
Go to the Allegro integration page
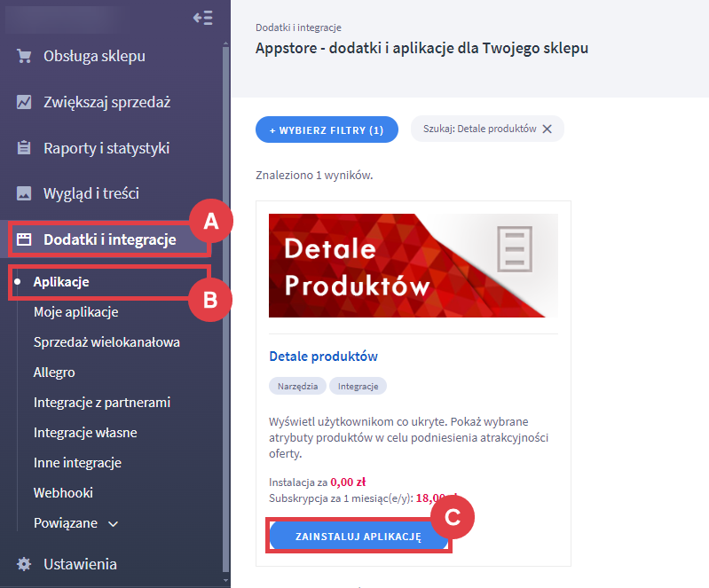pyautogui.click(x=54, y=372)
